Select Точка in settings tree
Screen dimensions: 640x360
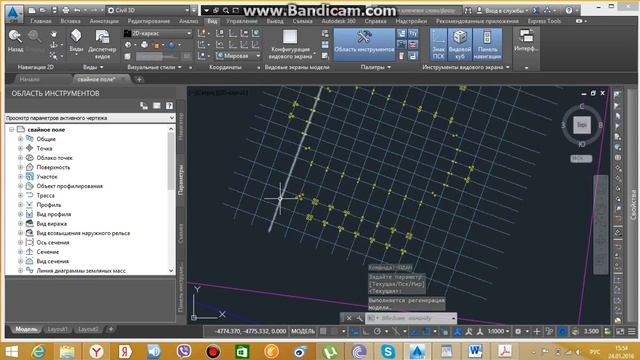[x=44, y=149]
